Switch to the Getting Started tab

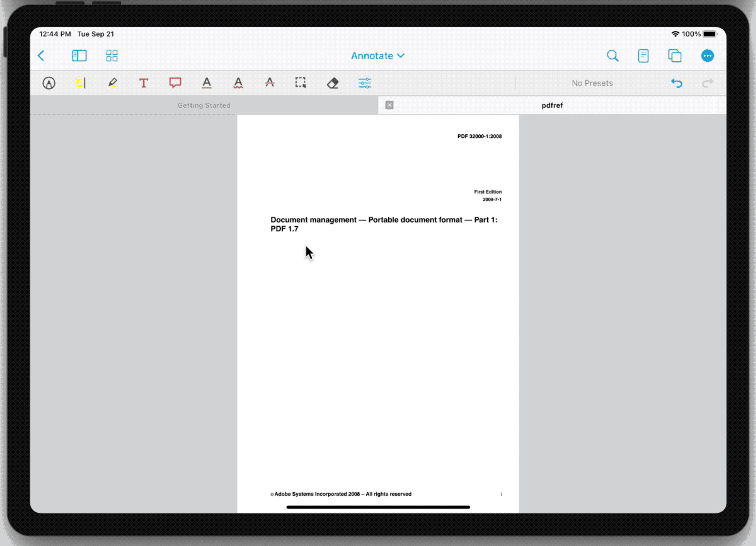[204, 105]
